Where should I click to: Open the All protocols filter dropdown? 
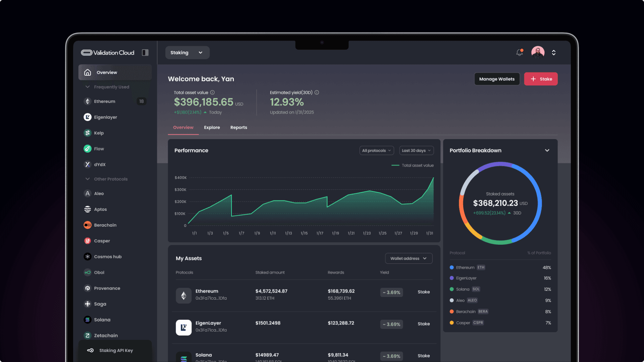(x=376, y=150)
